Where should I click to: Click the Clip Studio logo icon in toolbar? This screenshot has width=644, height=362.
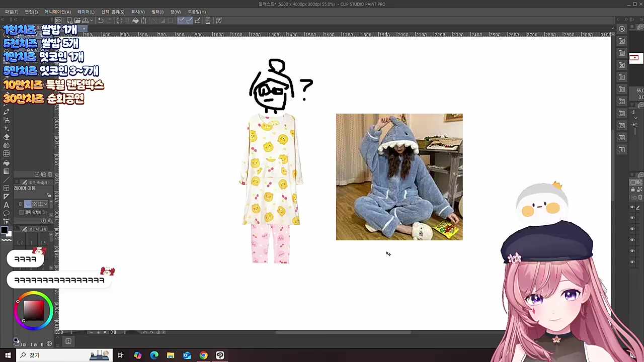(58, 21)
